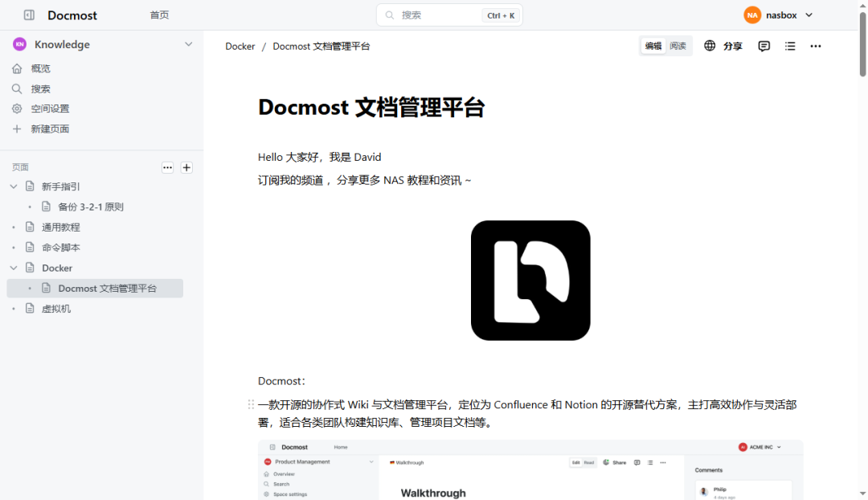Select 新建页面 to create page
Screen dimensions: 868x500
[50, 129]
